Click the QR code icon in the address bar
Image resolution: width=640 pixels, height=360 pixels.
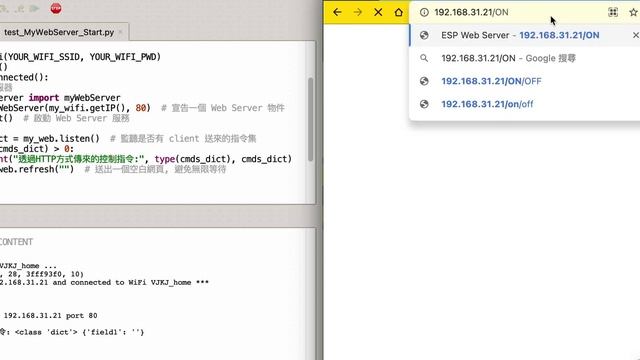coord(613,12)
